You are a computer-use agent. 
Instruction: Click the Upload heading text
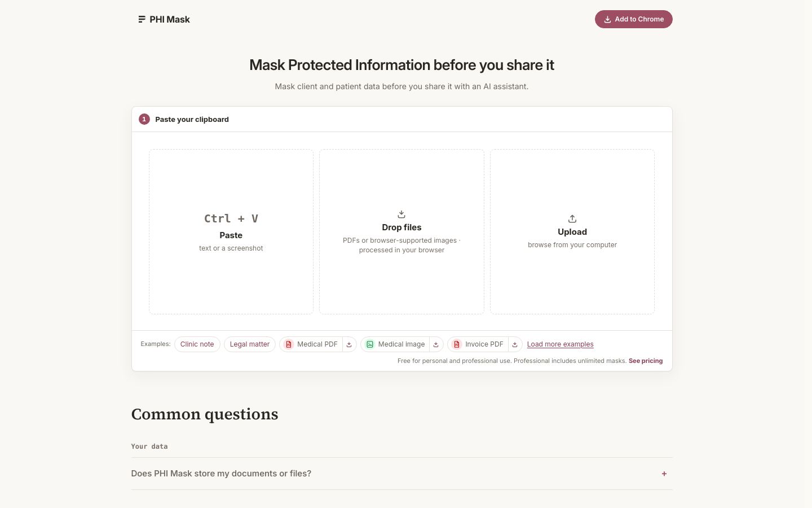click(572, 232)
